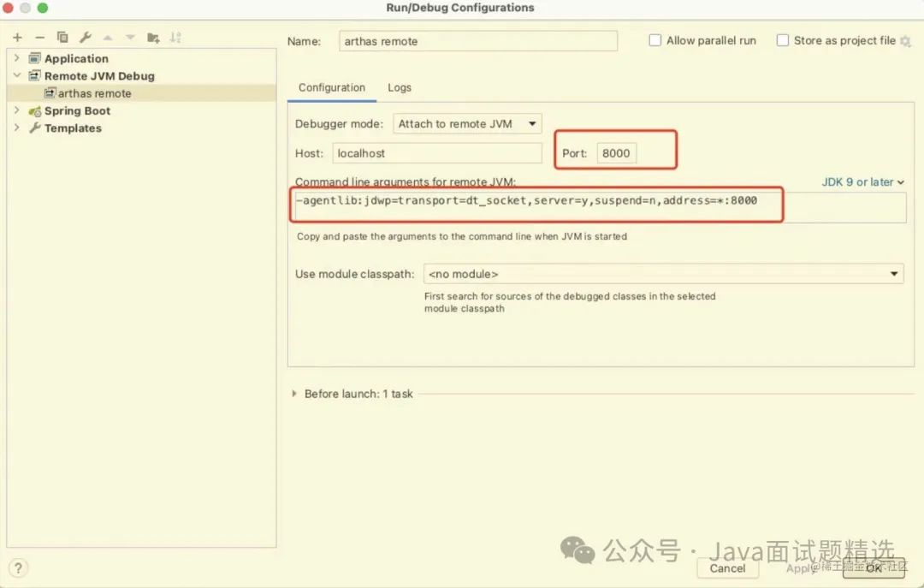Open edit templates wrench icon in toolbar
924x588 pixels.
click(x=85, y=38)
